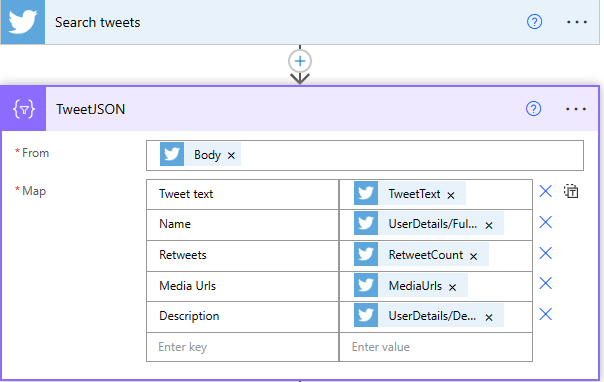Remove the MediaUrls token
Viewport: 604px width, 382px height.
453,287
